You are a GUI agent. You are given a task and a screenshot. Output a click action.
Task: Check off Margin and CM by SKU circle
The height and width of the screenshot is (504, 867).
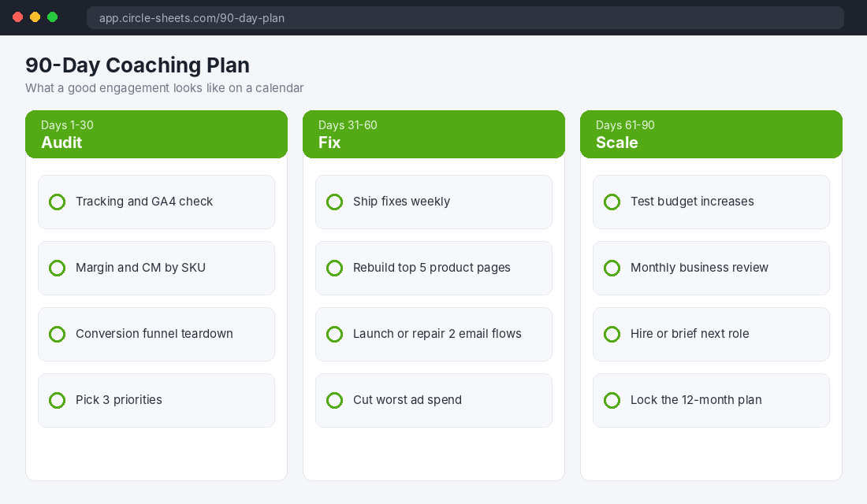tap(57, 269)
